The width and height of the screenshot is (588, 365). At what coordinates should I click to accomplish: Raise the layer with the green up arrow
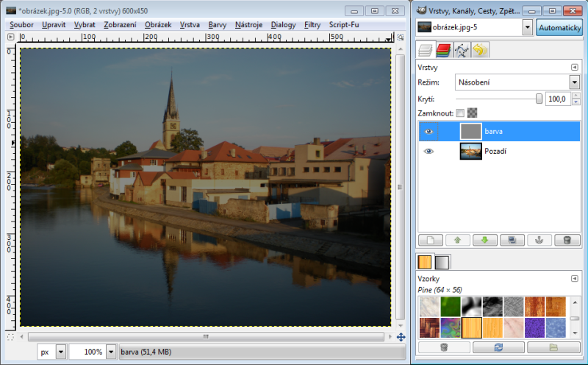pos(458,240)
